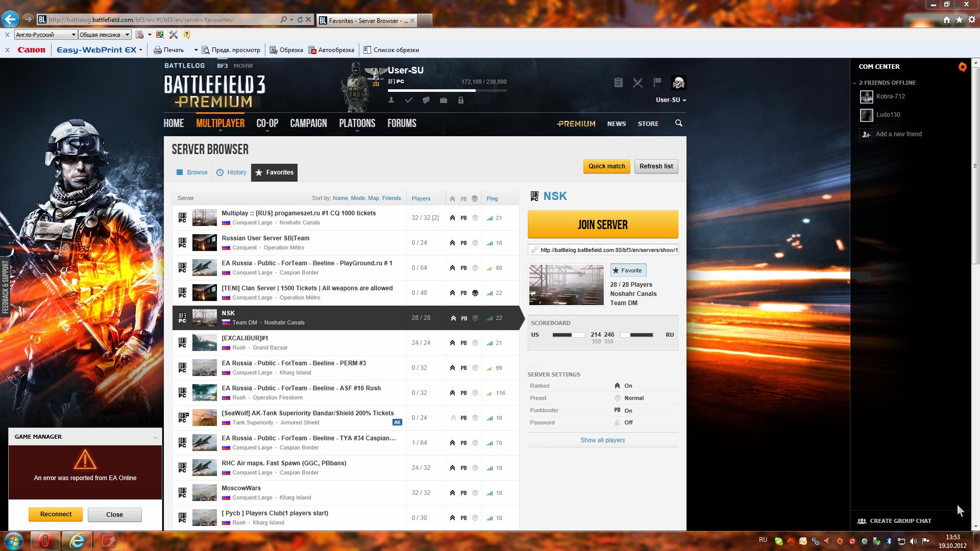Open the dog tags icon under username
The width and height of the screenshot is (980, 551).
[426, 101]
